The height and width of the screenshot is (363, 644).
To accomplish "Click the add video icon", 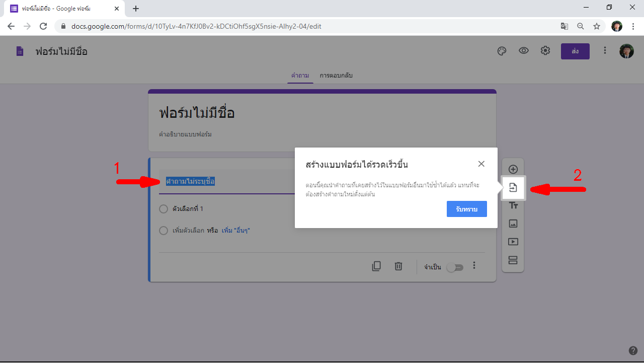I will pyautogui.click(x=513, y=242).
